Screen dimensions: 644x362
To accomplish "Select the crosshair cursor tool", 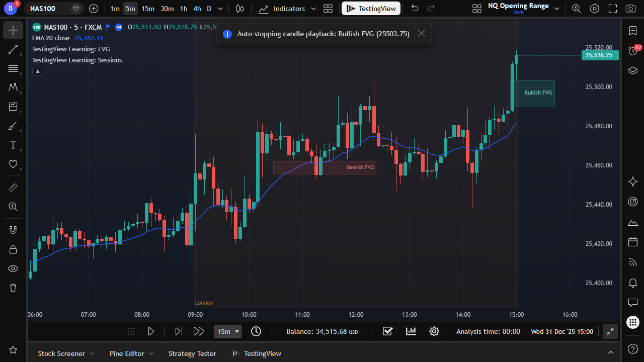I will click(13, 31).
